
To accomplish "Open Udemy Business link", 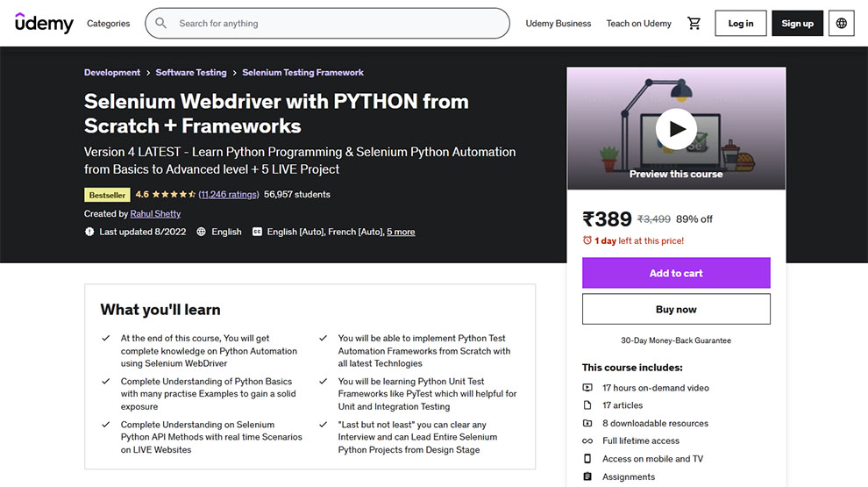I will pos(558,24).
